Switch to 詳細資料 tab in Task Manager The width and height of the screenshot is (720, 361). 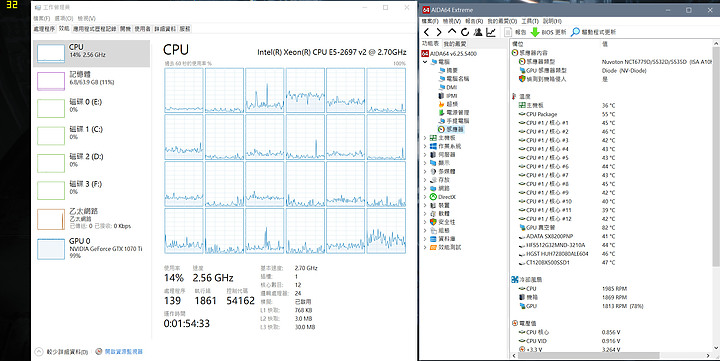point(165,29)
